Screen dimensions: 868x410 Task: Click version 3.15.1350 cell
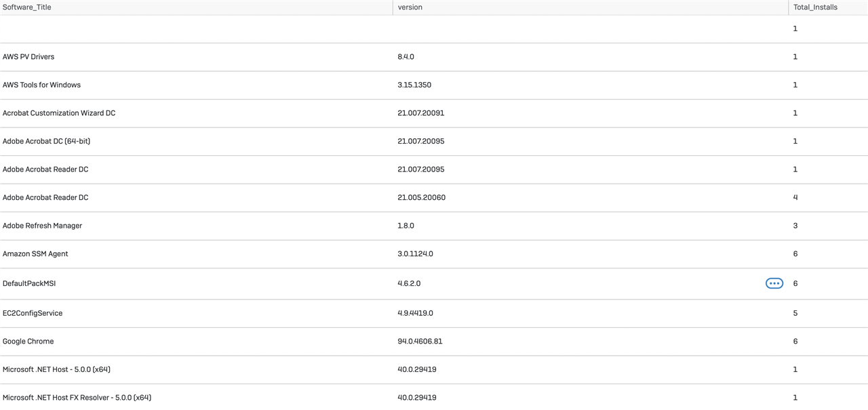click(x=414, y=85)
